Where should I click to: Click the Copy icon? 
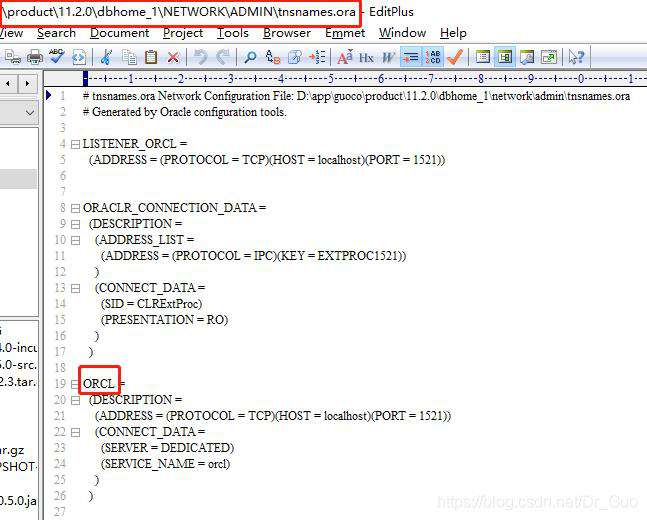129,57
